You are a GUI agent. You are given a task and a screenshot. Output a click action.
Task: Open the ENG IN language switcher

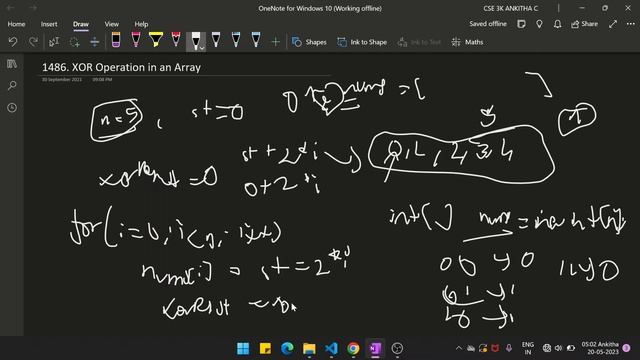tap(528, 348)
